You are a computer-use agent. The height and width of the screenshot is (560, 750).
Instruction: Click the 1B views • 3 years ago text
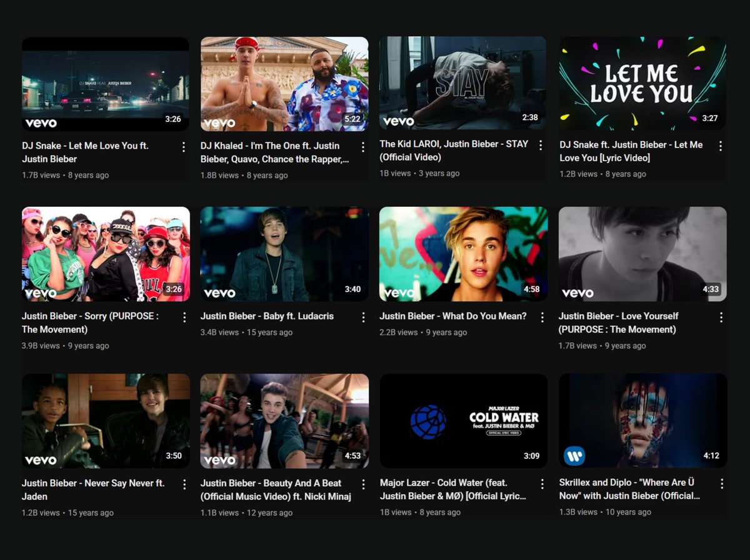pyautogui.click(x=419, y=173)
